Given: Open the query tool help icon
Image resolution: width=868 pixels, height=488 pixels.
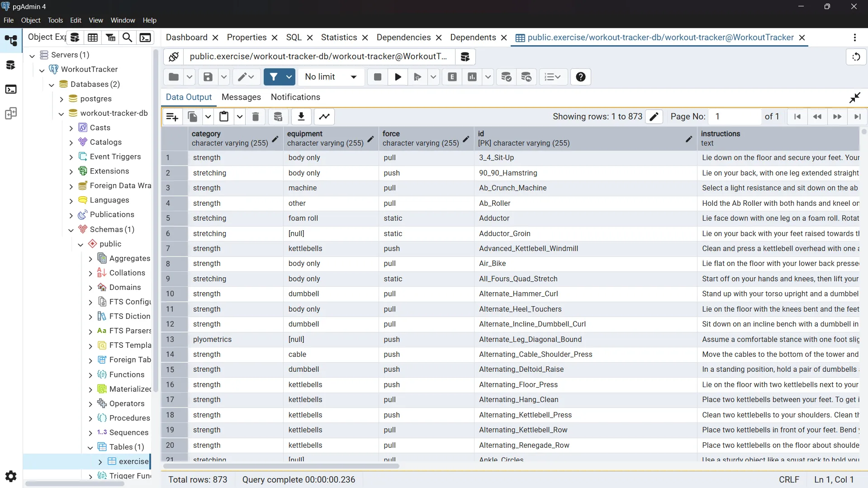Looking at the screenshot, I should pyautogui.click(x=581, y=77).
